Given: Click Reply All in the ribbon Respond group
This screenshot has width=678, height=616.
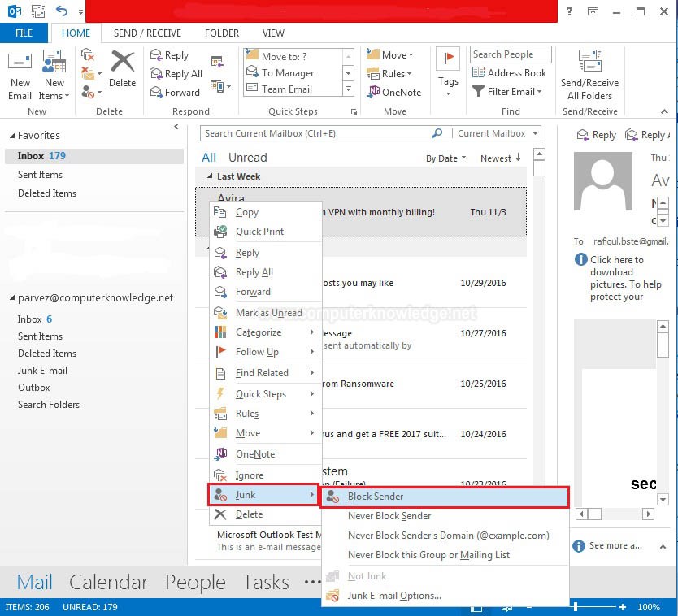Looking at the screenshot, I should tap(176, 73).
